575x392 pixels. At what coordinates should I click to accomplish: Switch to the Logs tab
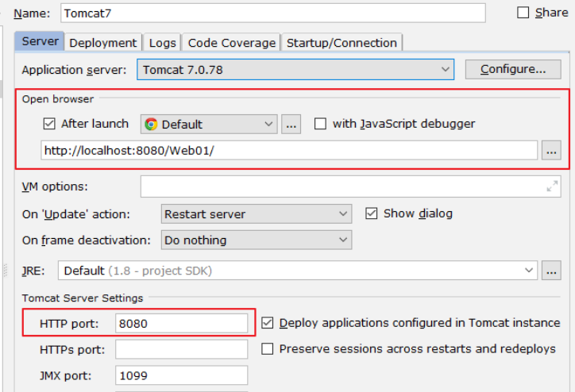point(163,43)
